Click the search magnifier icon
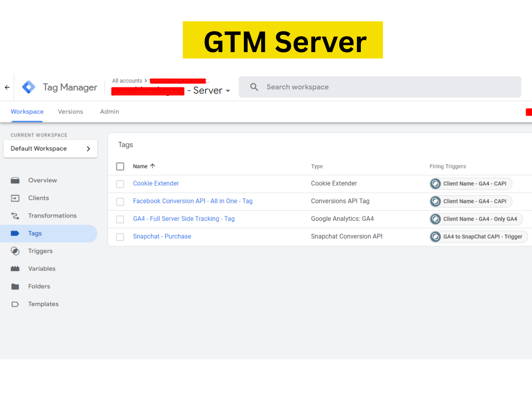This screenshot has height=399, width=532. [254, 87]
